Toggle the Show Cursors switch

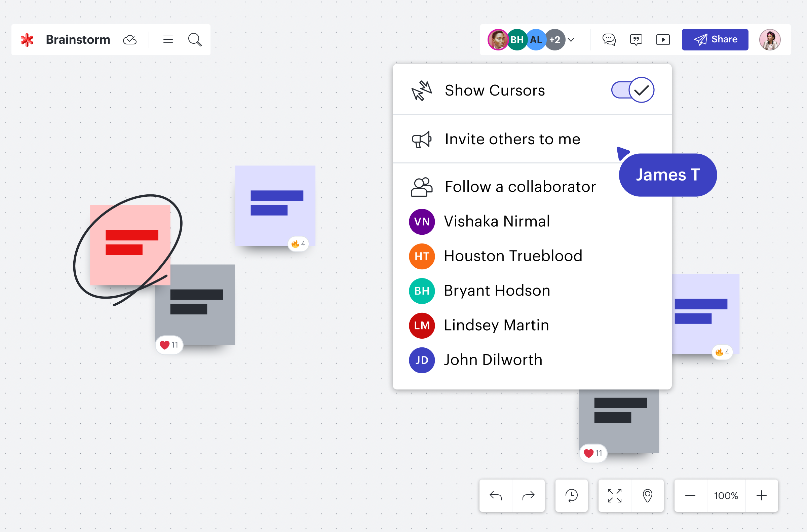(x=632, y=90)
